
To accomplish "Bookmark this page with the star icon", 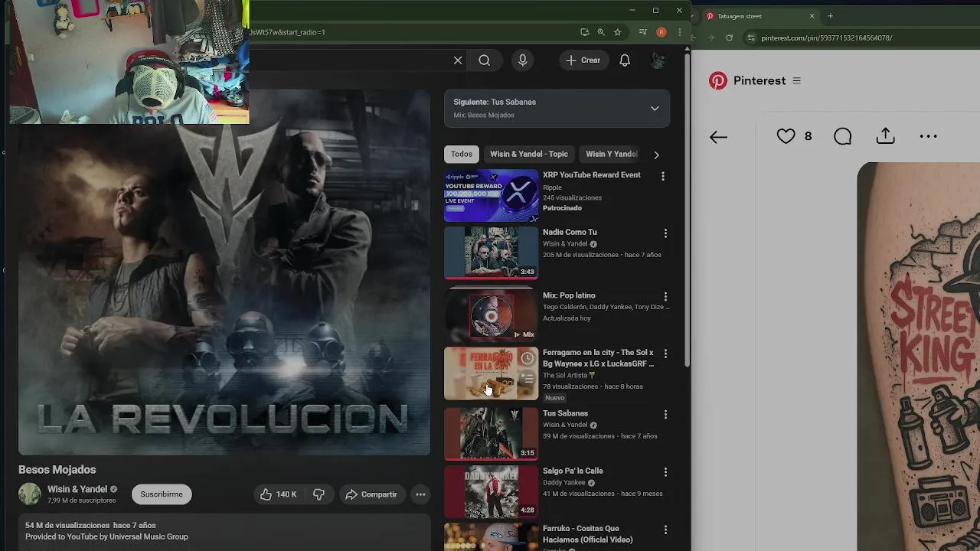I will (x=617, y=32).
